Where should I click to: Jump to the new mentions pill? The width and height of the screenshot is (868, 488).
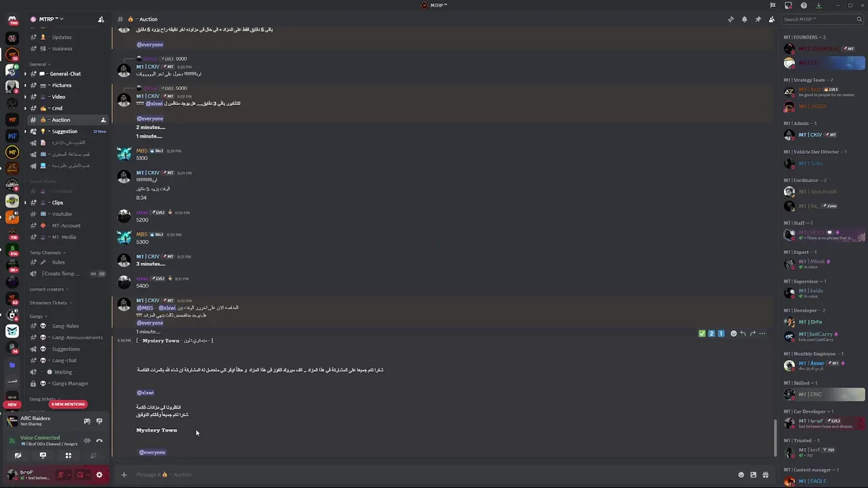68,404
